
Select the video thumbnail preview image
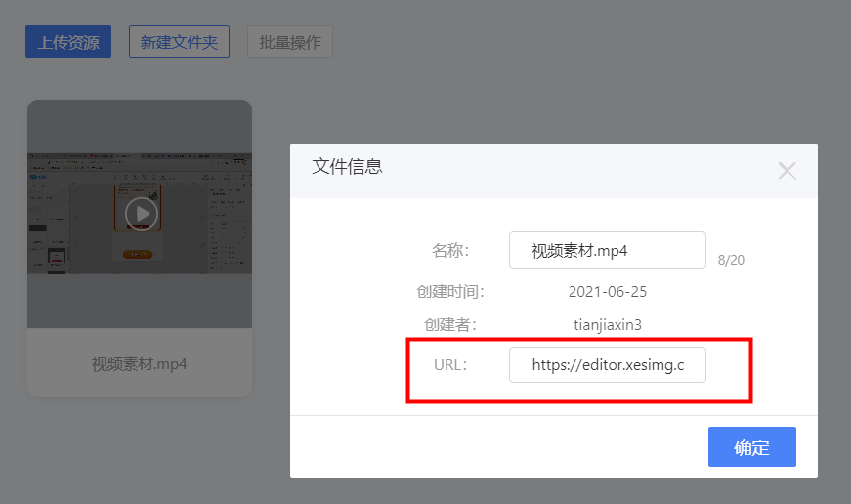[x=140, y=213]
